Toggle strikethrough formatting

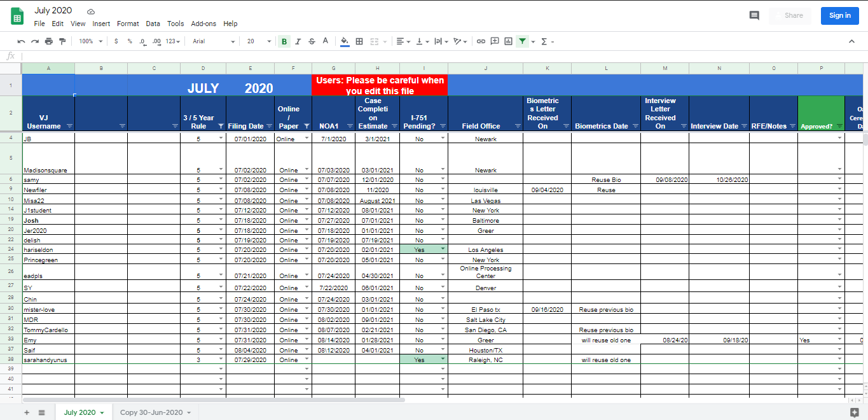[x=312, y=41]
